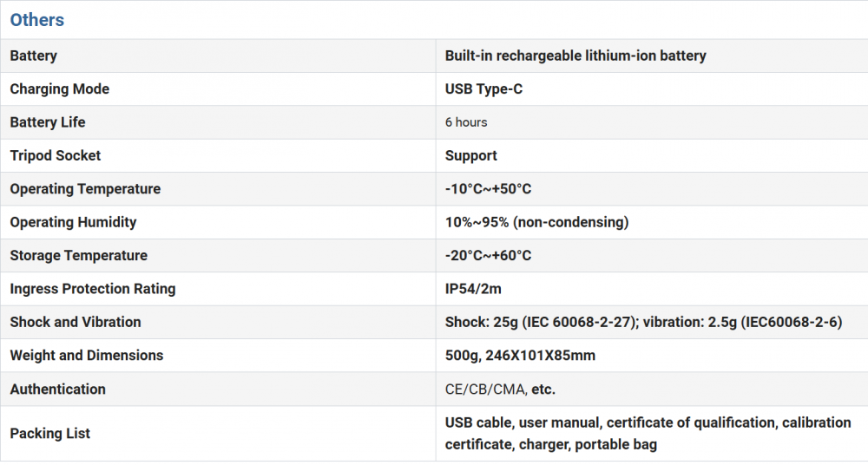
Task: Click the "Built-in rechargeable lithium-ion battery" value
Action: (575, 56)
